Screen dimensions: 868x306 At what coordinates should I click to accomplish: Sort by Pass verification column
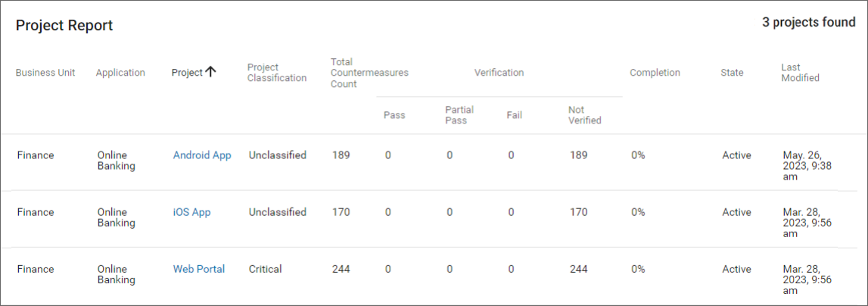coord(394,115)
